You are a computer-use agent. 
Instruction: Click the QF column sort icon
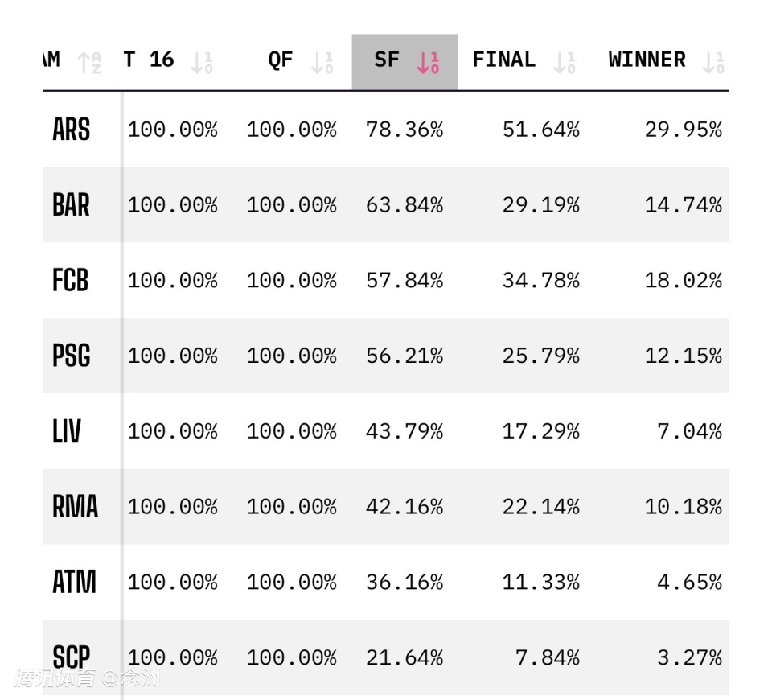click(x=322, y=62)
